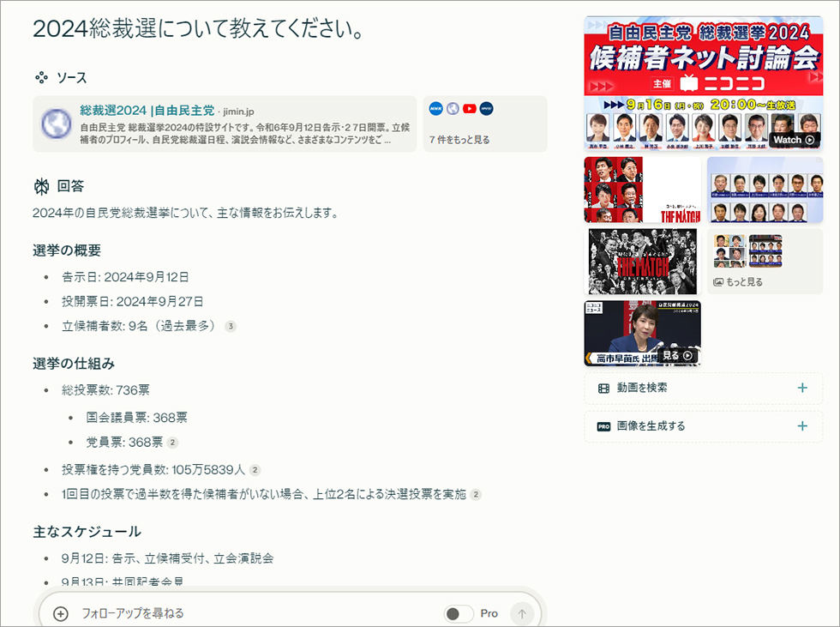Open citation 2 next to 党員票: 368票
The width and height of the screenshot is (840, 627).
(172, 442)
